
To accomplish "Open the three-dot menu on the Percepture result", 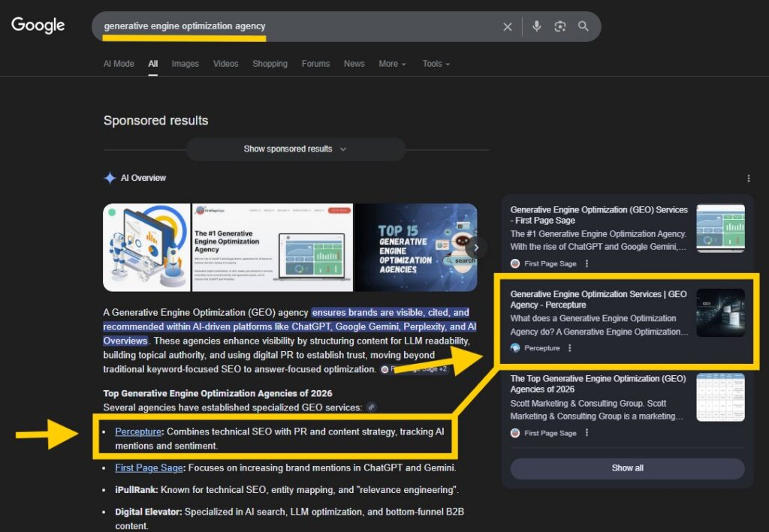I will (569, 347).
